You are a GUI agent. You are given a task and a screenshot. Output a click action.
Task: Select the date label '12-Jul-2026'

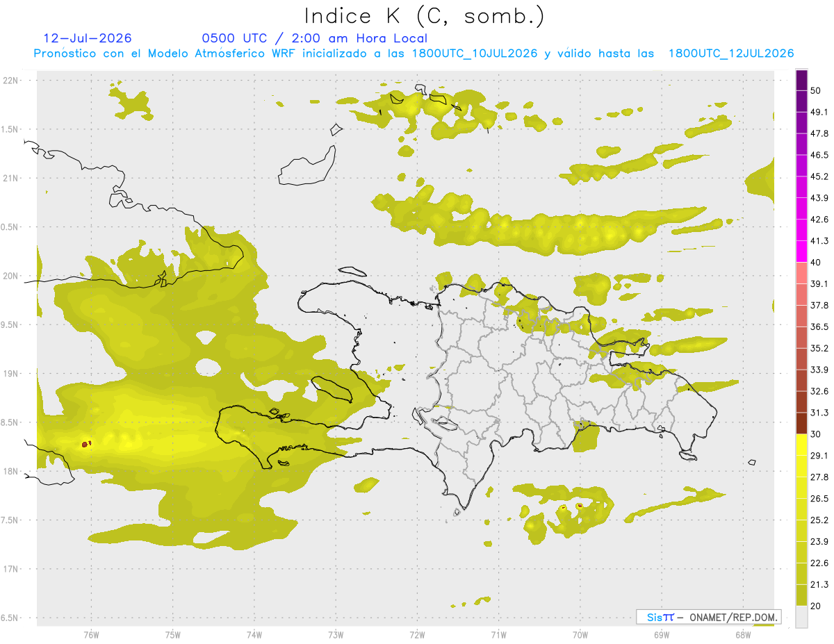(x=88, y=38)
